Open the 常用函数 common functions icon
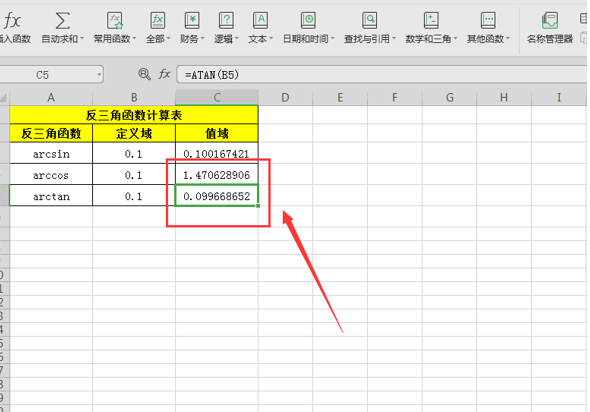 click(115, 20)
